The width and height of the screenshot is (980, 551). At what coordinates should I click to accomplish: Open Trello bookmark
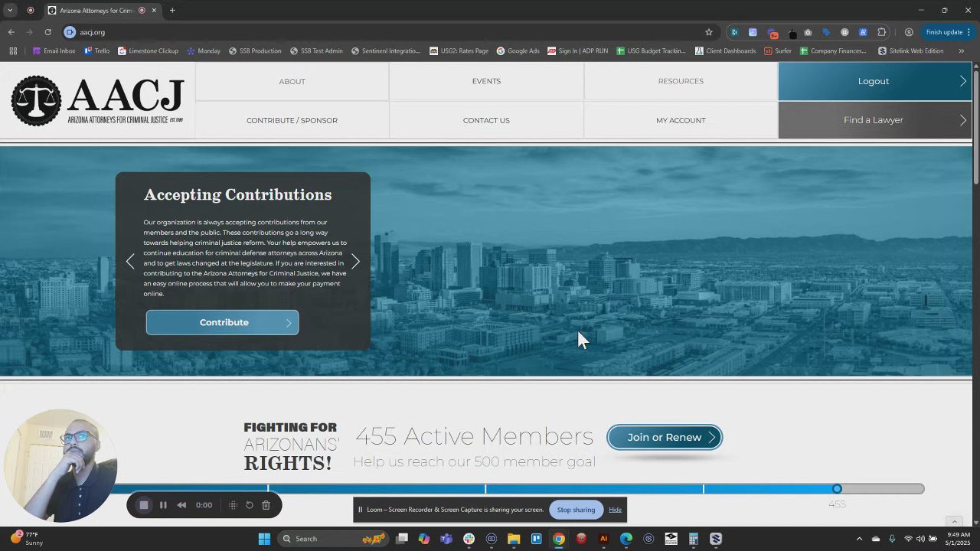(96, 51)
